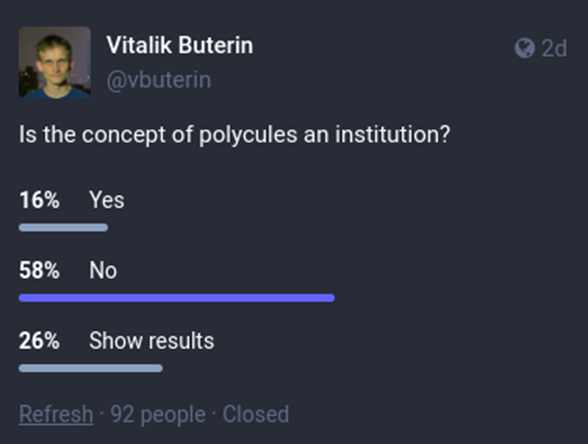Image resolution: width=588 pixels, height=444 pixels.
Task: Click the 92 people voter count
Action: [x=158, y=414]
